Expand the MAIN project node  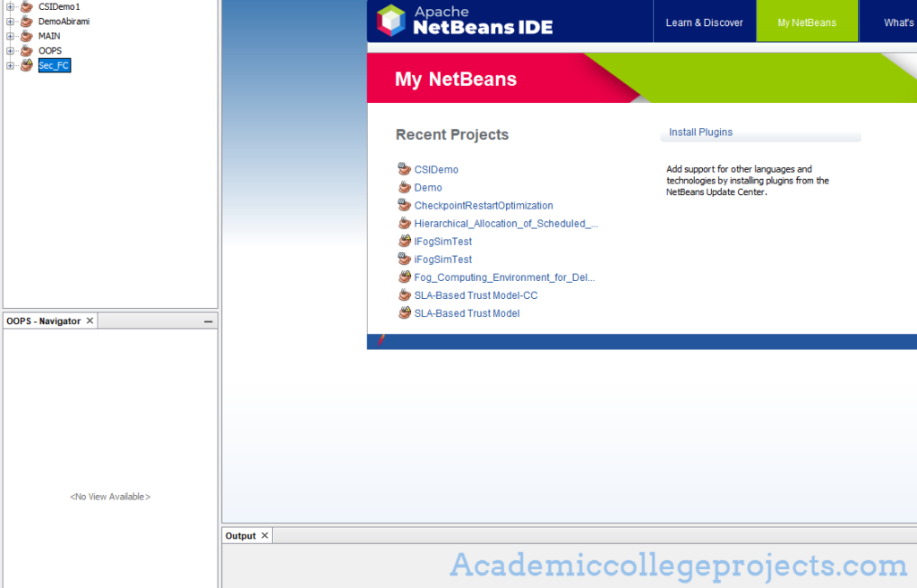[10, 36]
